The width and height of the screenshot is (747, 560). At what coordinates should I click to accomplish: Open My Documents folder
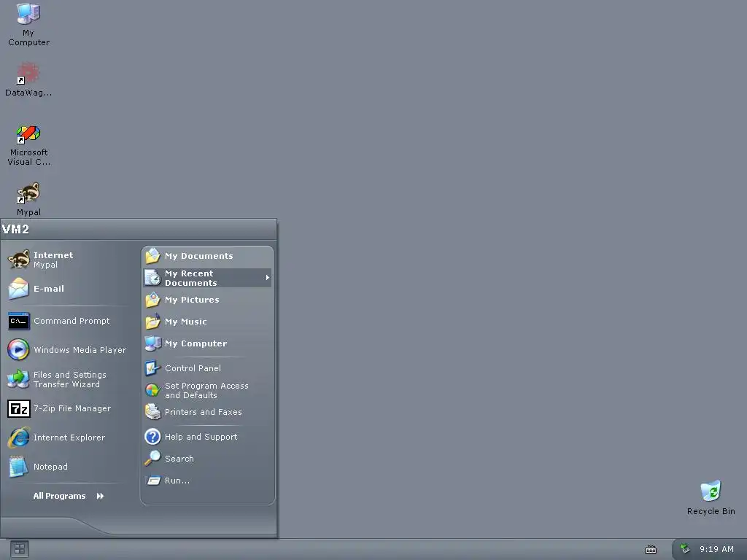207,256
